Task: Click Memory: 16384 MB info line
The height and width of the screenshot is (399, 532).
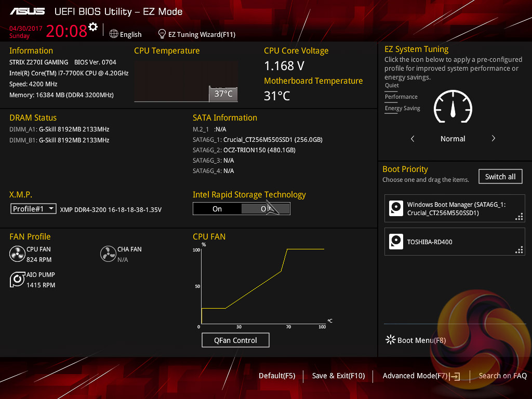Action: (61, 95)
